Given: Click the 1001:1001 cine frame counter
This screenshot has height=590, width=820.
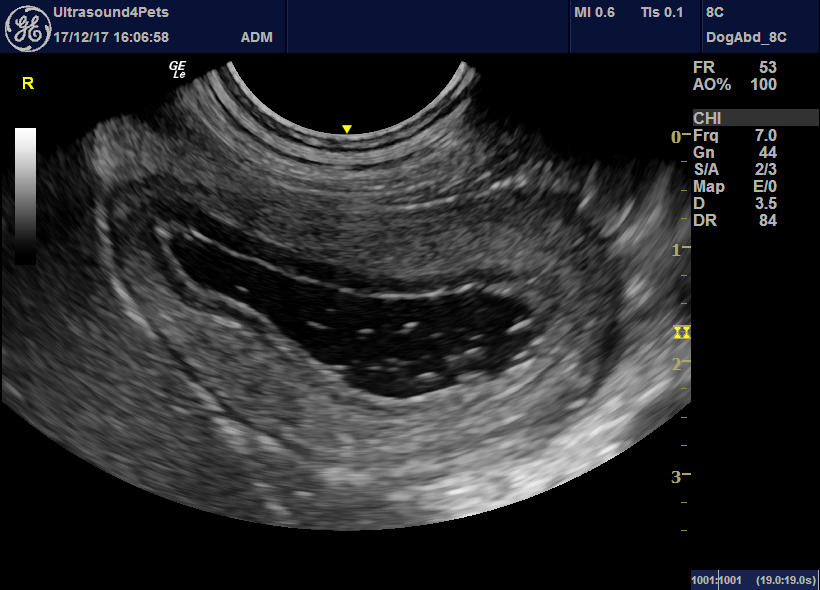Looking at the screenshot, I should point(716,580).
